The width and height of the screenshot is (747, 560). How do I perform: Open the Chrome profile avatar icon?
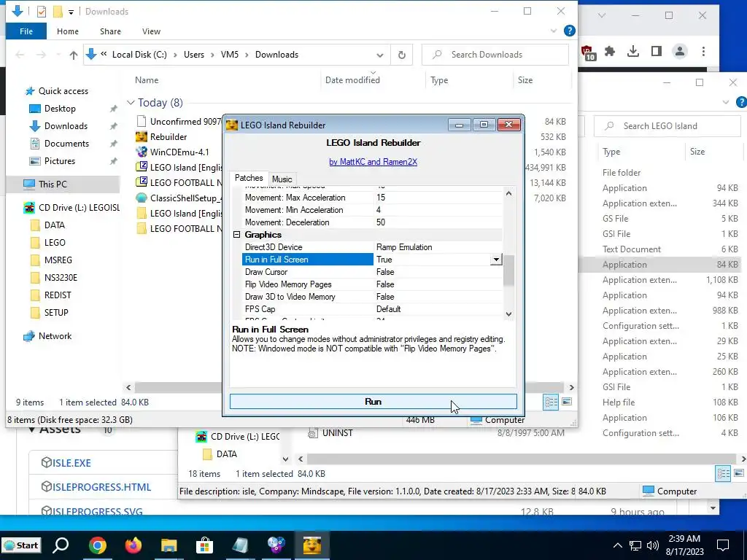tap(680, 51)
